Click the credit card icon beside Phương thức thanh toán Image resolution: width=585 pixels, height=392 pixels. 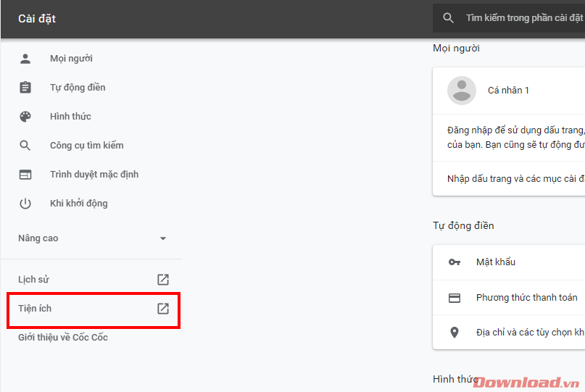pyautogui.click(x=454, y=298)
